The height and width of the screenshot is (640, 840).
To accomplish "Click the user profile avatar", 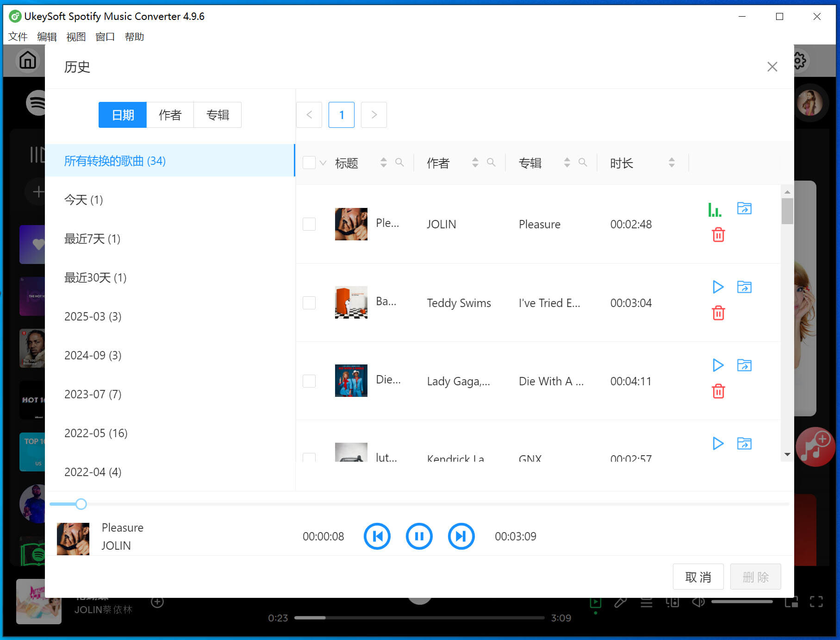I will point(810,103).
